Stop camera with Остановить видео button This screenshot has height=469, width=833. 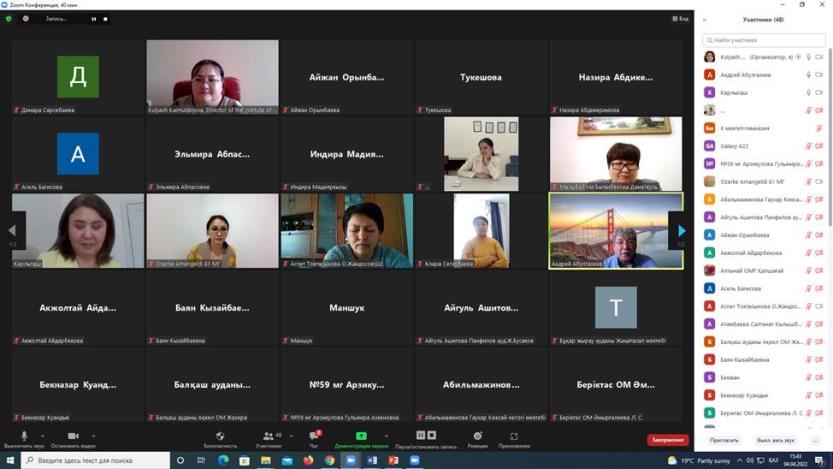[x=73, y=437]
